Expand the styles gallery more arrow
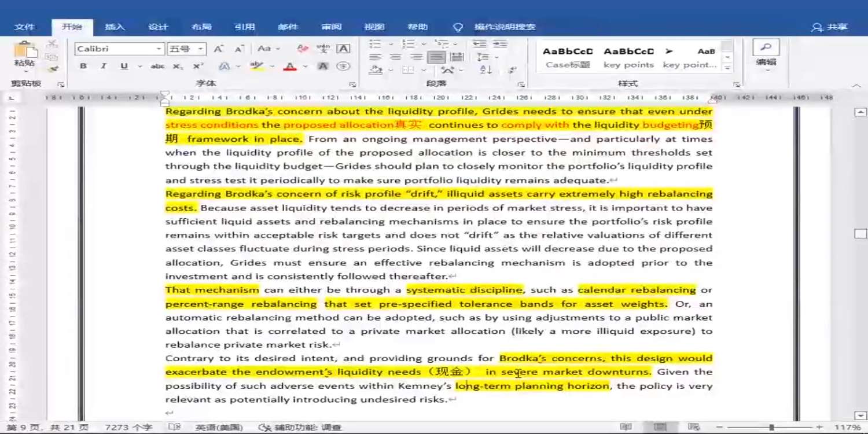The image size is (868, 434). pos(727,68)
